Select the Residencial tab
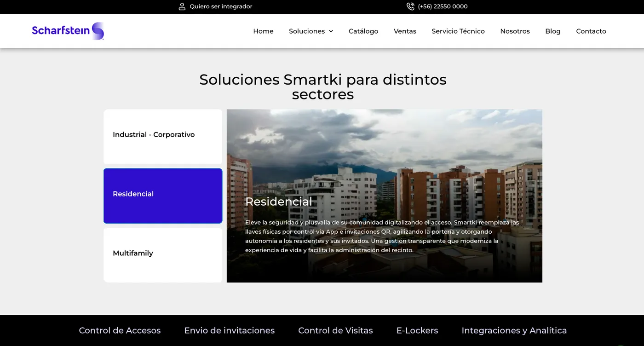644x346 pixels. coord(163,196)
